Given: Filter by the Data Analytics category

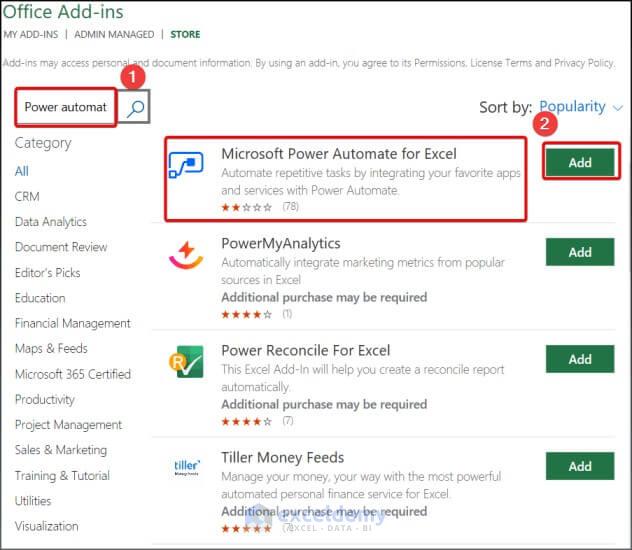Looking at the screenshot, I should (x=51, y=222).
